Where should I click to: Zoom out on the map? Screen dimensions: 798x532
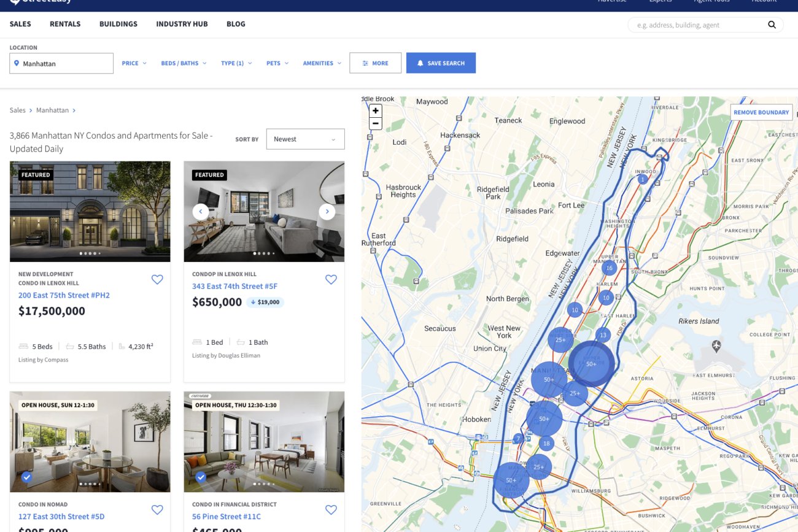tap(376, 123)
